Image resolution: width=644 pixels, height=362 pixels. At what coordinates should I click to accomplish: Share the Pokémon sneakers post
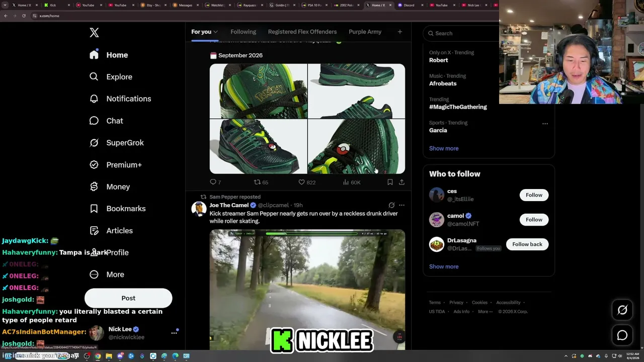[x=401, y=182]
